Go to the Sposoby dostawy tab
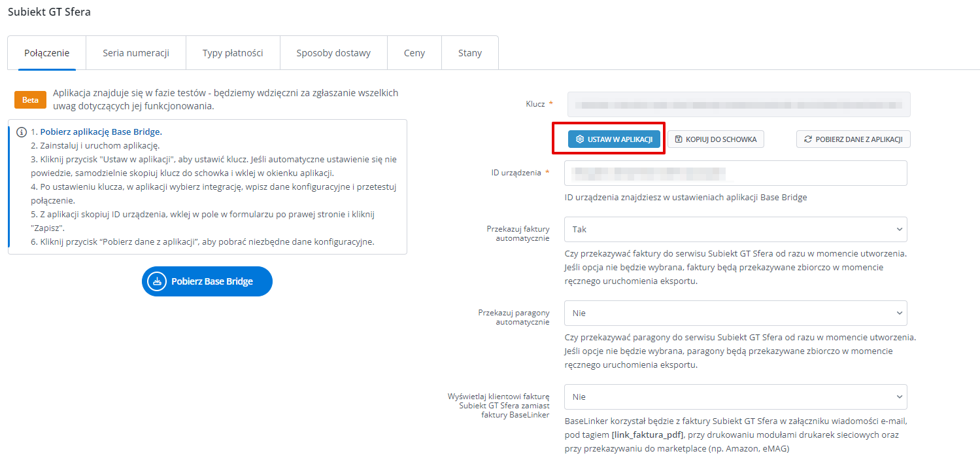Viewport: 980px width, 462px height. coord(333,53)
